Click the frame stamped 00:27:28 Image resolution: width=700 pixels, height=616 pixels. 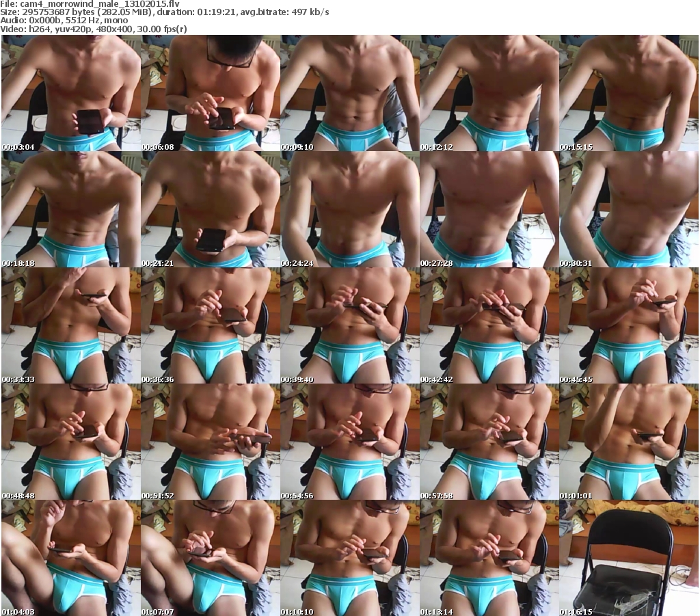489,209
